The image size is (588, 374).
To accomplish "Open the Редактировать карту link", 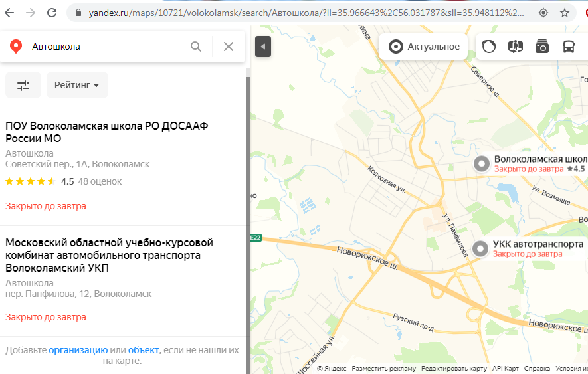I will click(x=454, y=369).
